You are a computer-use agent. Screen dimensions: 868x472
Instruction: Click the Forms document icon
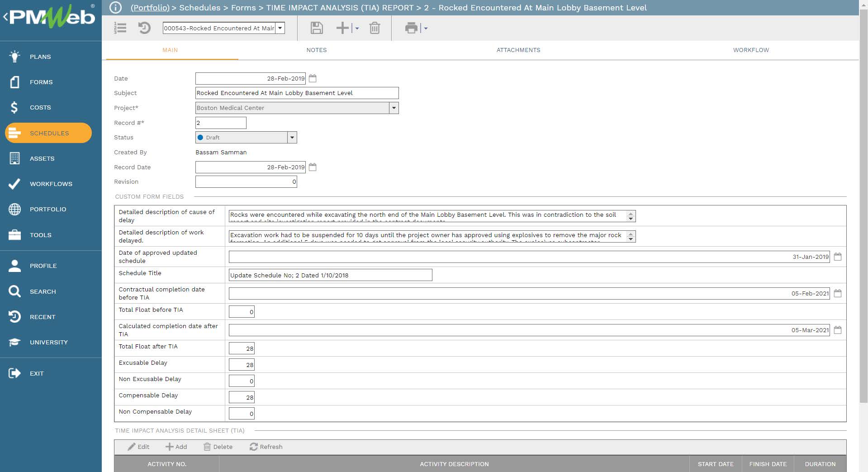tap(14, 82)
